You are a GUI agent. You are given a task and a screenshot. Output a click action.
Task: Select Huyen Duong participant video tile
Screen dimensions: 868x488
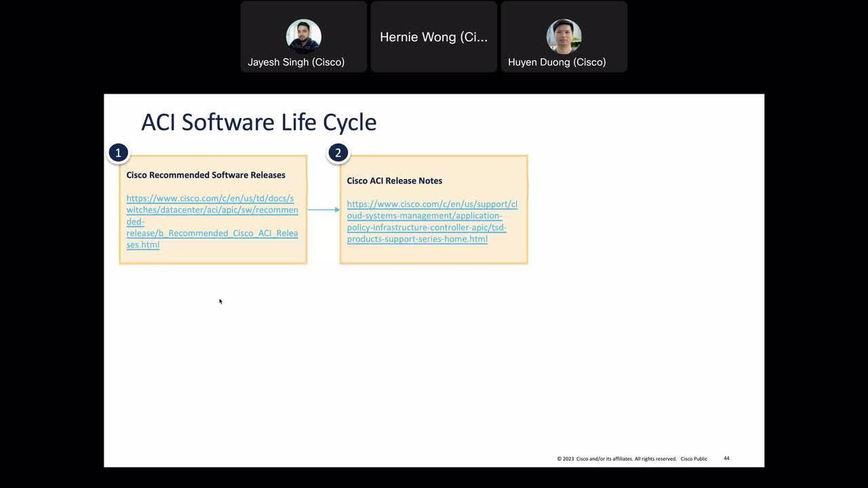coord(564,37)
